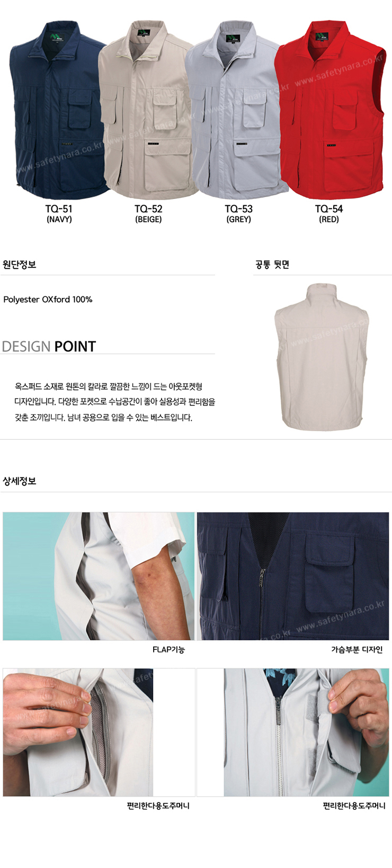This screenshot has height=868, width=392.
Task: Click the DESIGN POINT heading
Action: [49, 346]
